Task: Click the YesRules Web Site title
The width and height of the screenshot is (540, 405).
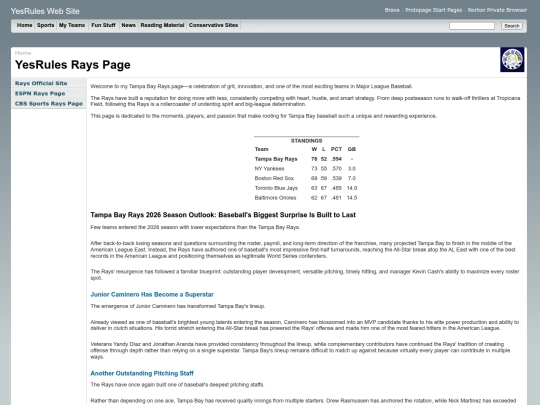Action: (45, 11)
